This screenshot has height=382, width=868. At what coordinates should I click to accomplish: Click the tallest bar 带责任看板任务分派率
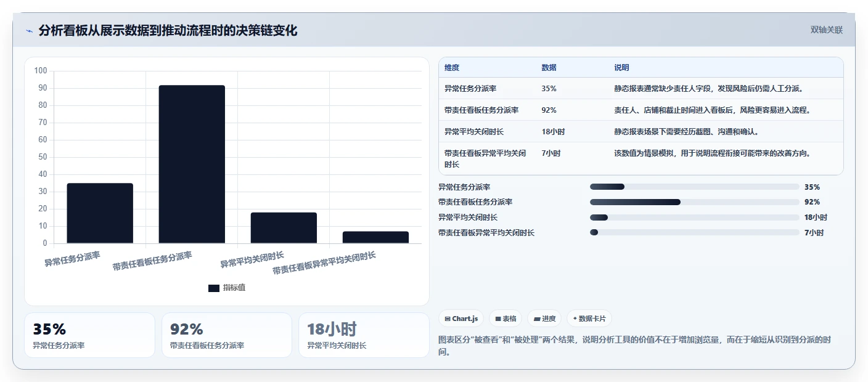coord(192,164)
